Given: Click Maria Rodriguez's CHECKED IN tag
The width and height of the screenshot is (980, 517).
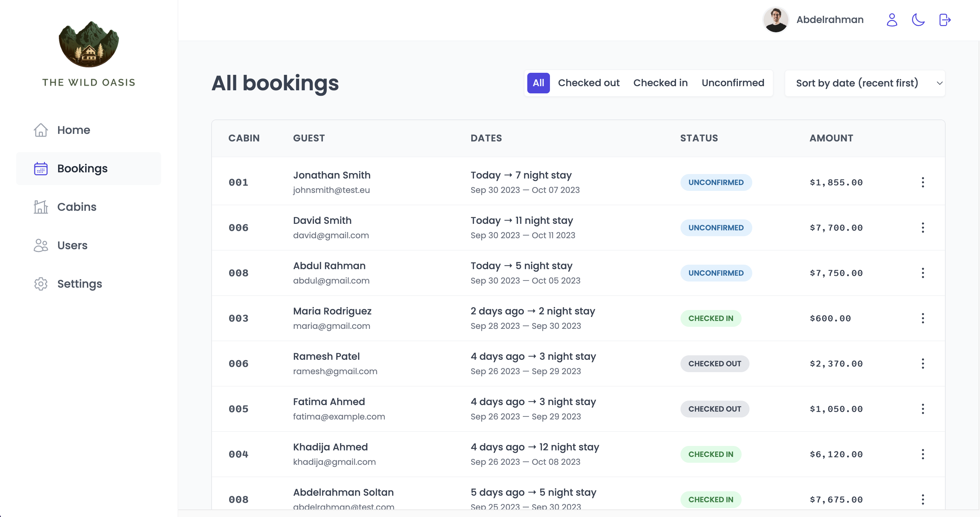Looking at the screenshot, I should 711,318.
